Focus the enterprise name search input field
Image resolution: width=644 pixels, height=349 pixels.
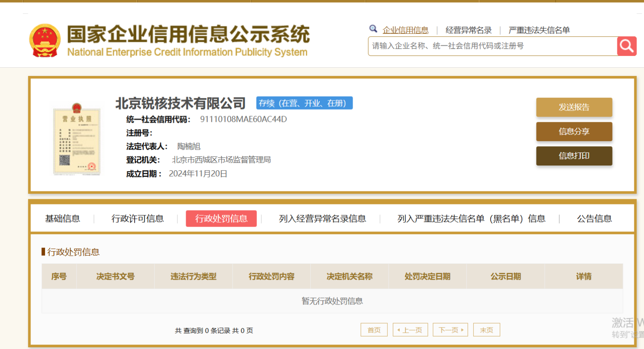[492, 46]
